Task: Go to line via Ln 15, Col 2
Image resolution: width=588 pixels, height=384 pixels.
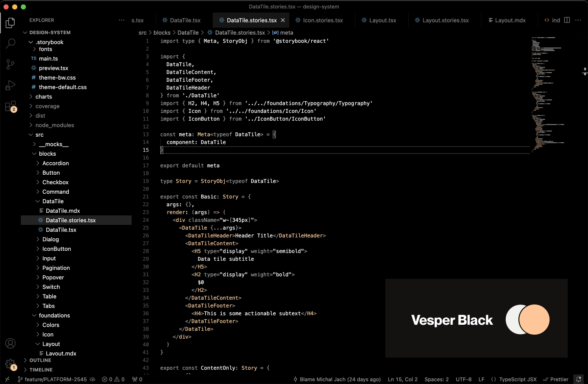Action: click(403, 379)
